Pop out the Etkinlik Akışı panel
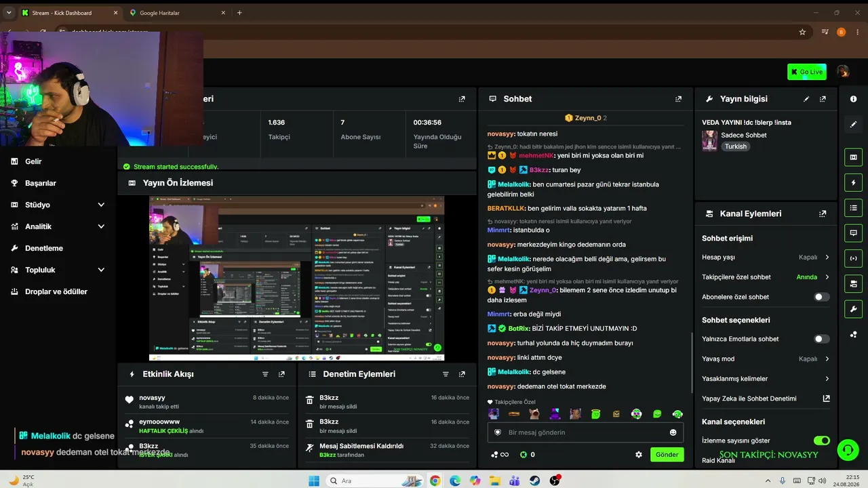868x488 pixels. (x=281, y=374)
